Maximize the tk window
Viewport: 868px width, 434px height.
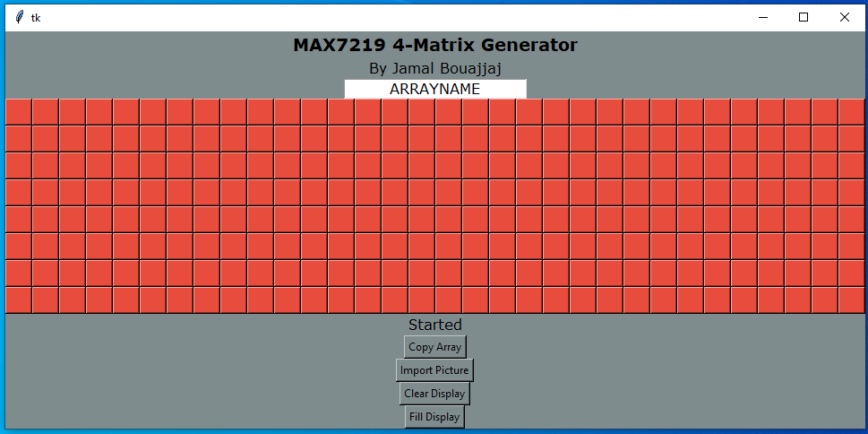804,17
